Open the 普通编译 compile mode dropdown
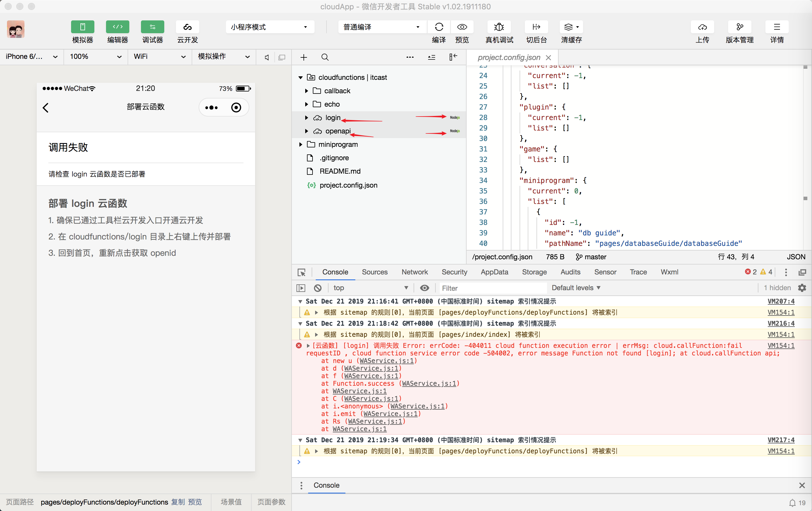This screenshot has width=812, height=511. [x=382, y=27]
